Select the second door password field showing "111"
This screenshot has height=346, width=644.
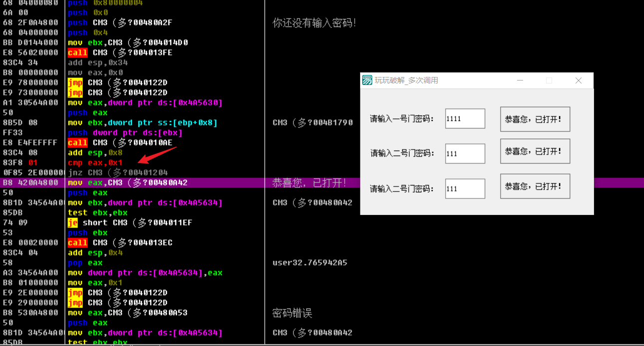464,153
